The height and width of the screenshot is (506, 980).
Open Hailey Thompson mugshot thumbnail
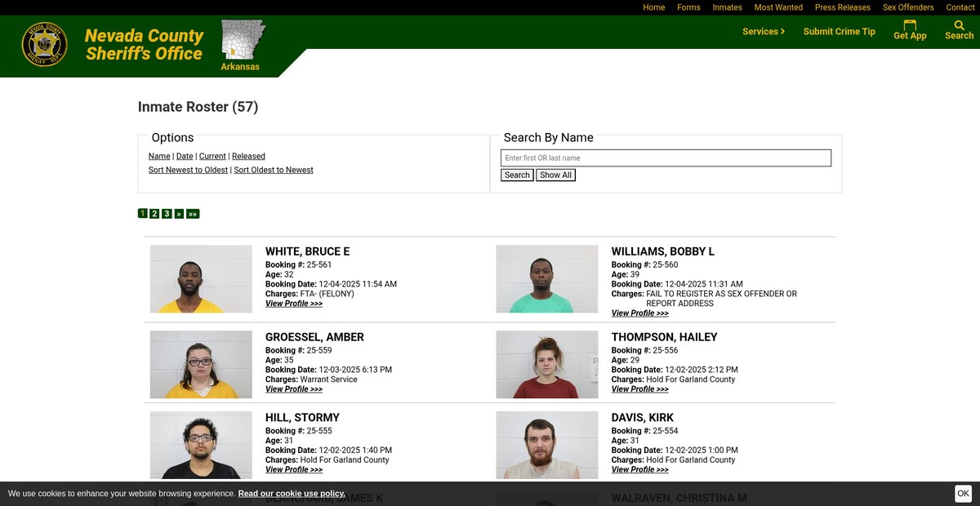coord(547,364)
